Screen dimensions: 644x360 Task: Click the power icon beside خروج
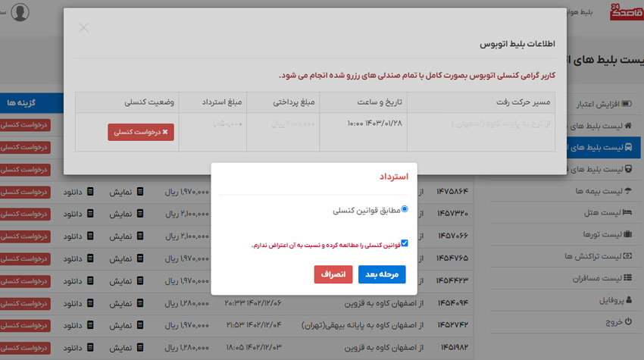pos(628,321)
